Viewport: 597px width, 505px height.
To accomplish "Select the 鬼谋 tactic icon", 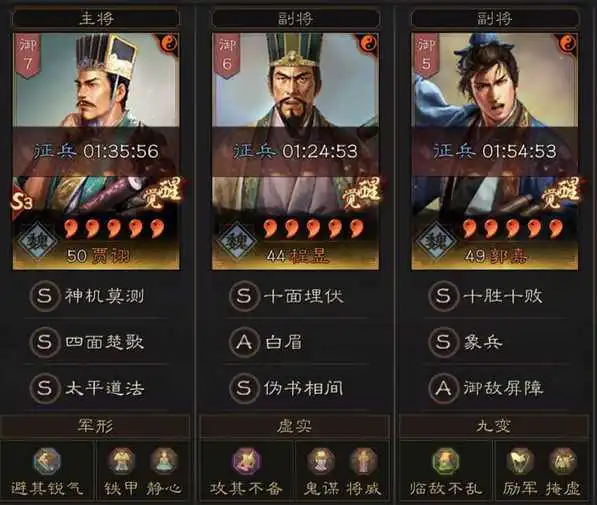I will 321,461.
